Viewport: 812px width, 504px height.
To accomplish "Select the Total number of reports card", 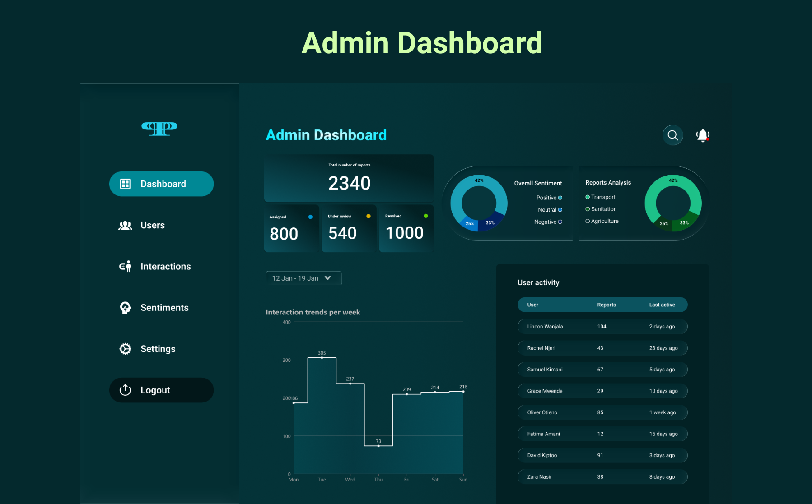I will tap(349, 178).
